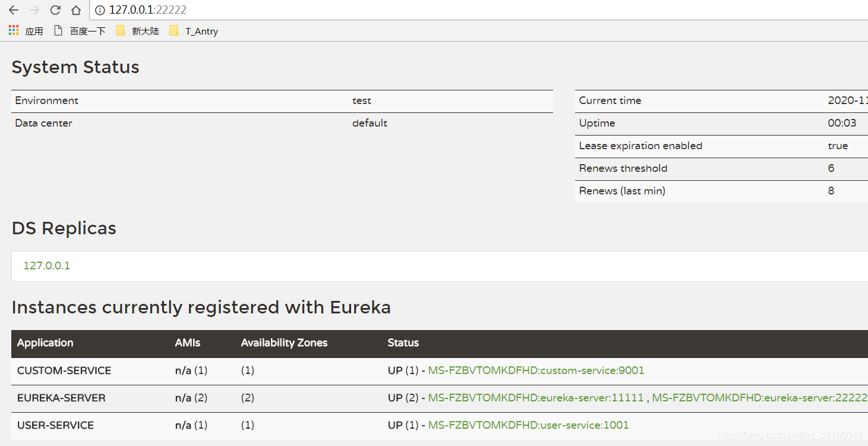Focus the address bar showing 127.0.0.1:22222
868x446 pixels.
click(x=478, y=10)
